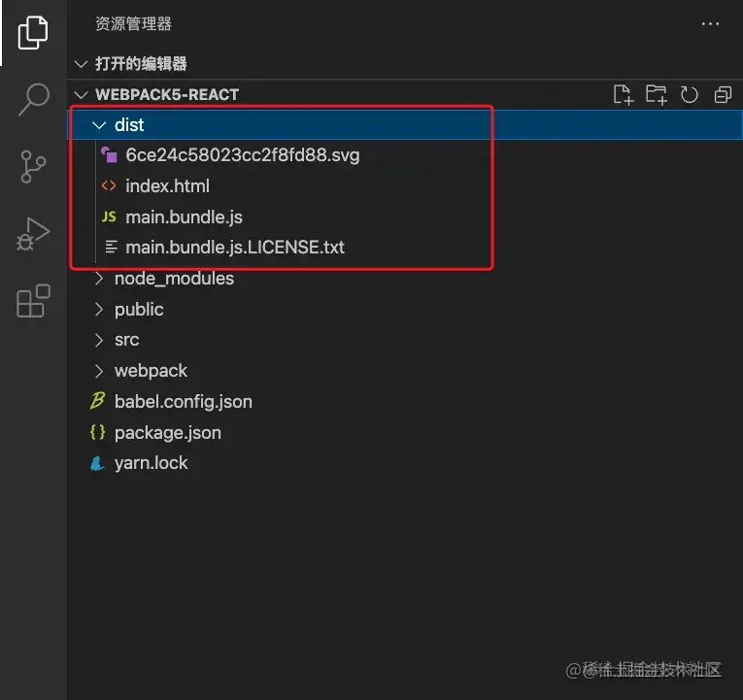743x700 pixels.
Task: Open file 6ce24c58023cc2f8fd88.svg
Action: point(243,155)
